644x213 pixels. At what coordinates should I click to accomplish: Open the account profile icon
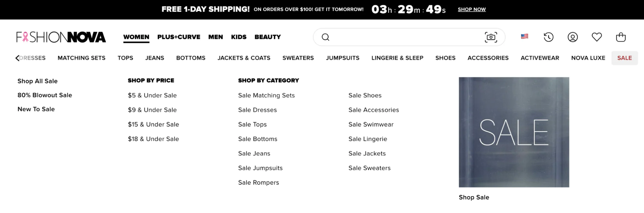point(572,37)
